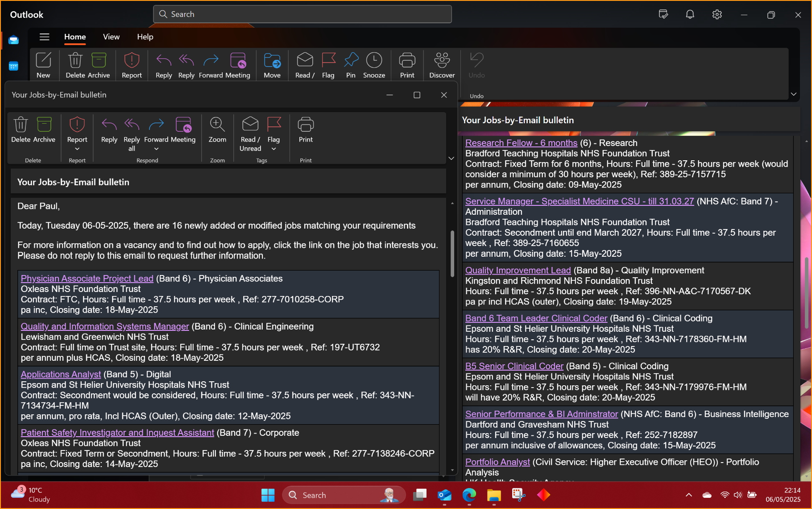
Task: Click Print in the main Outlook ribbon
Action: [x=407, y=65]
